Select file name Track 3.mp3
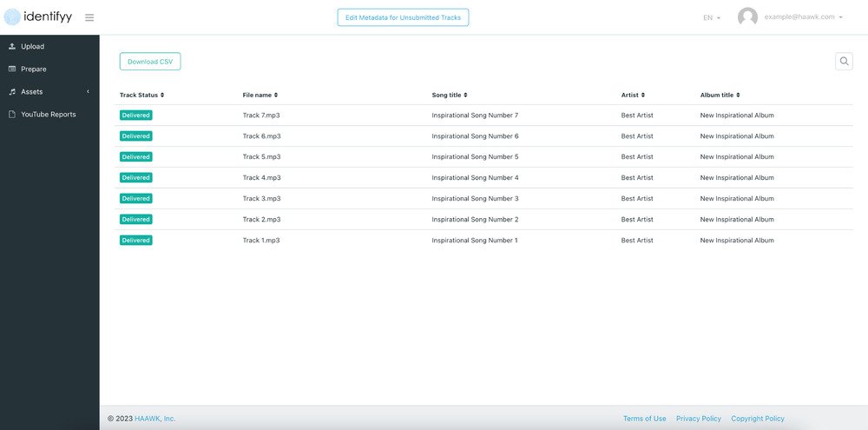 [261, 198]
